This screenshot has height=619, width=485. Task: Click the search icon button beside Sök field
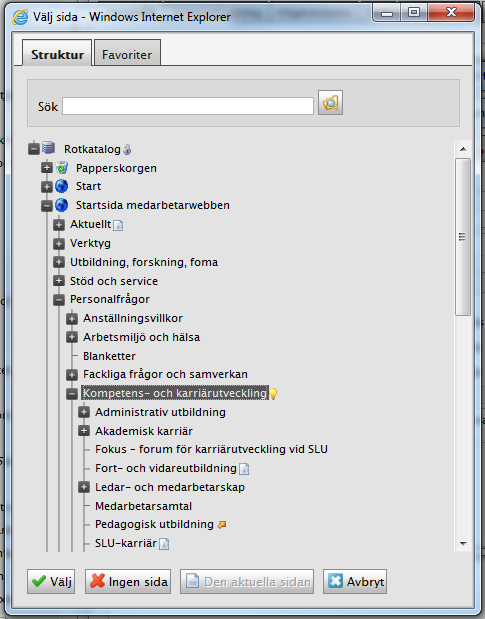(x=330, y=103)
